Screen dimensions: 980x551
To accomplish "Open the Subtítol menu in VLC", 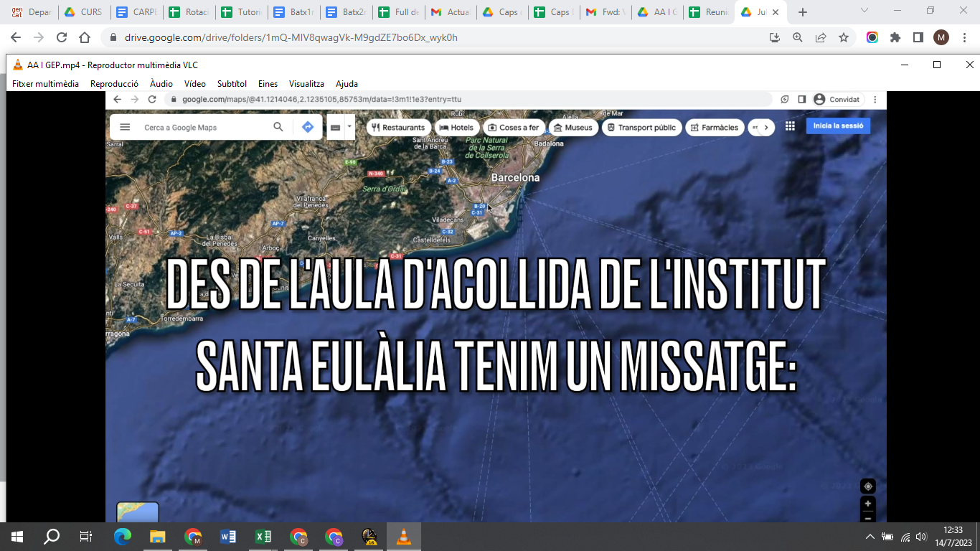I will tap(232, 84).
